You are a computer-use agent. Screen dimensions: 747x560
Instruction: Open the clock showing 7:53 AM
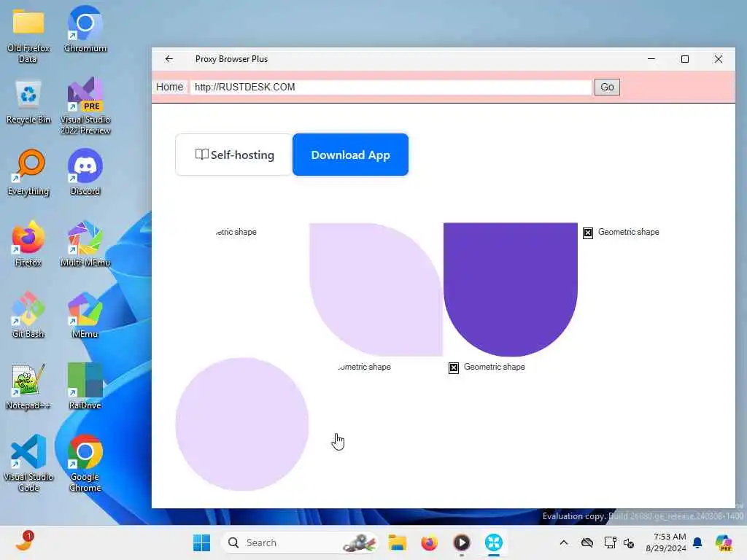pyautogui.click(x=666, y=542)
